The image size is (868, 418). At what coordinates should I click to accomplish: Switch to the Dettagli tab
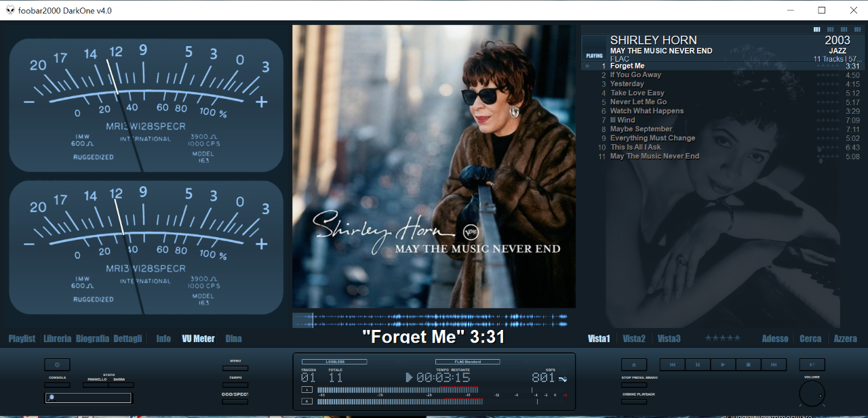point(127,339)
